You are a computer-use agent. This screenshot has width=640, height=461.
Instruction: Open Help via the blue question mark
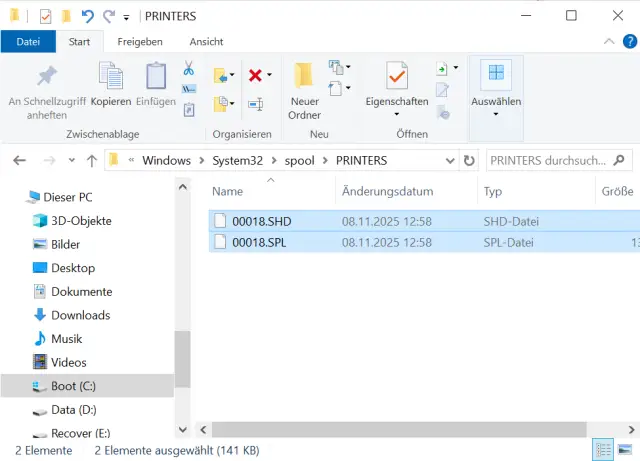[630, 42]
